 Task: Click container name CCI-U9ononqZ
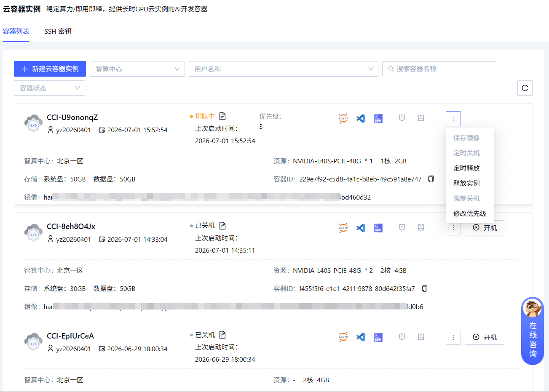pos(72,117)
